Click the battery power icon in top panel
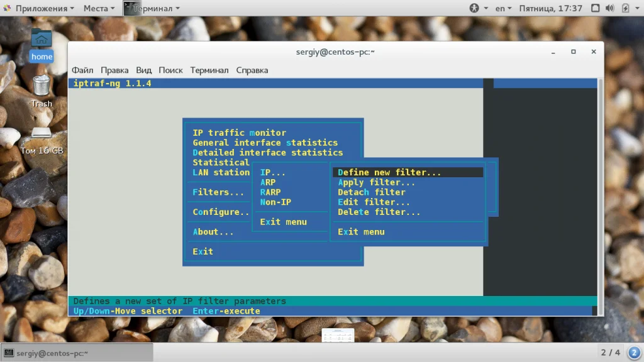Viewport: 644px width, 362px height. [x=625, y=8]
